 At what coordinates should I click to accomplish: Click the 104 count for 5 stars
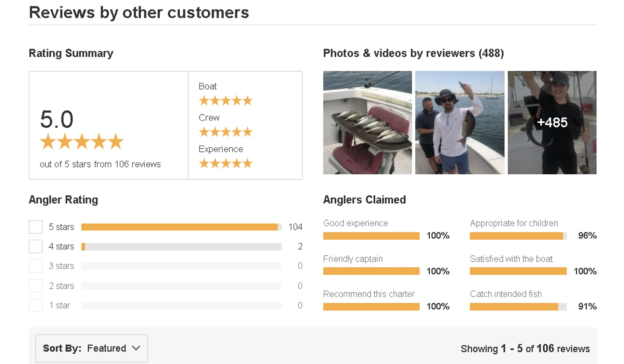(295, 227)
